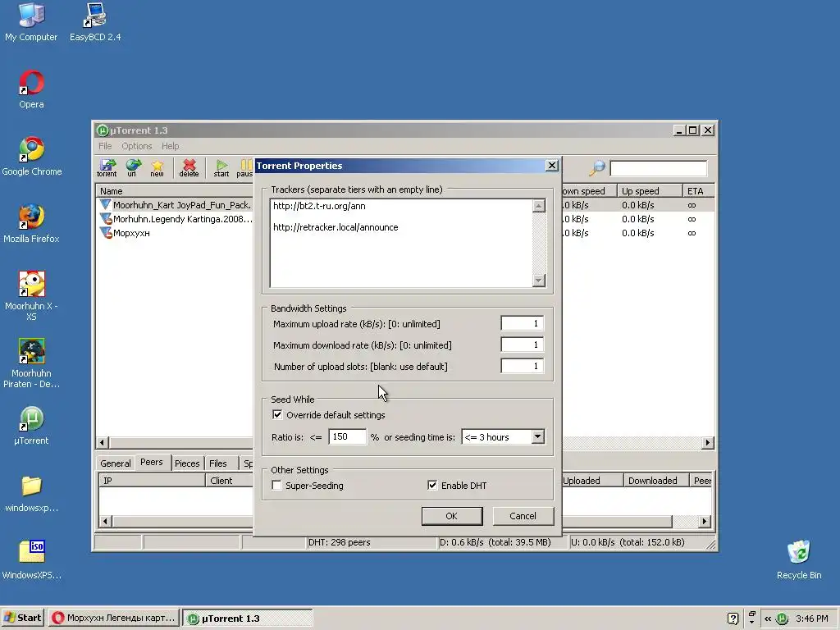Click torrent list scroll right arrow
The image size is (840, 630).
pyautogui.click(x=708, y=442)
